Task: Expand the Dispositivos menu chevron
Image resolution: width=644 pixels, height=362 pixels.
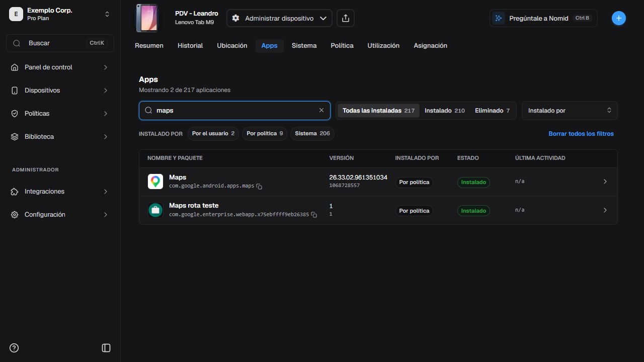Action: tap(106, 90)
